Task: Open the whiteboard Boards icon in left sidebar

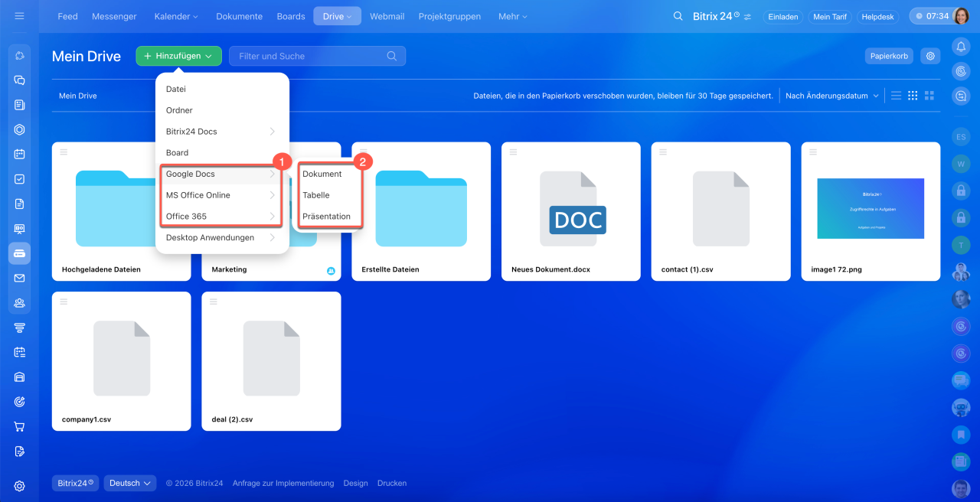Action: tap(20, 229)
